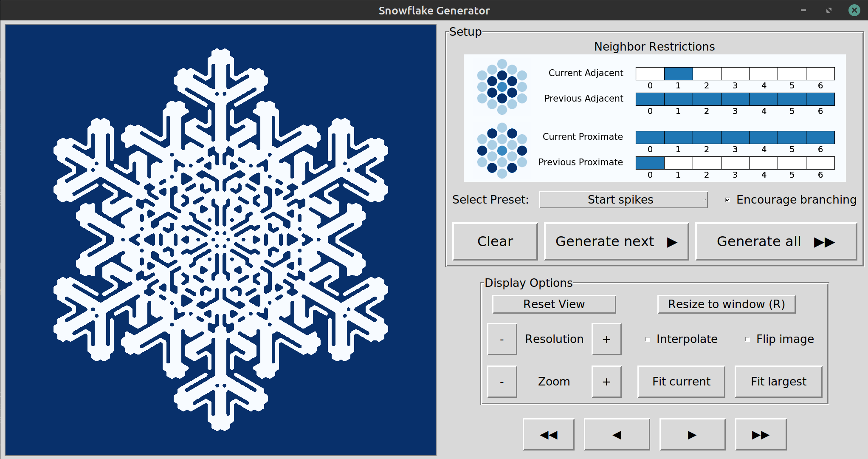Open the Start spikes preset dropdown
868x459 pixels.
[x=623, y=200]
